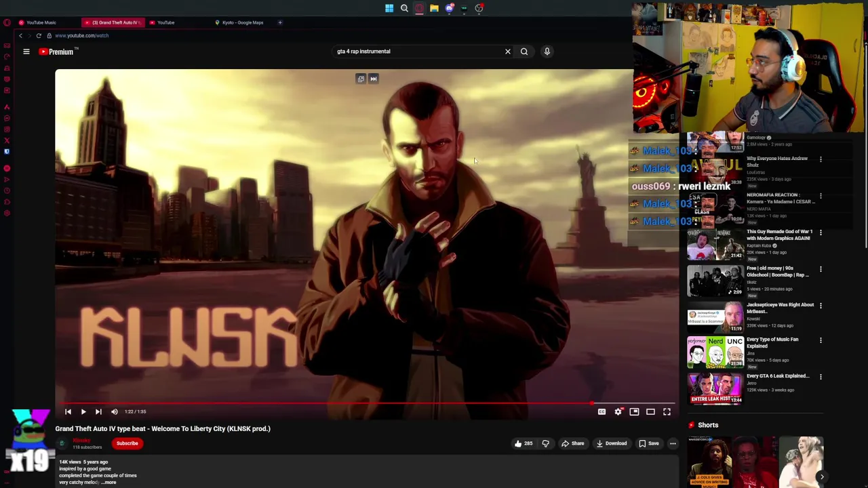Seek on the red video progress bar
The height and width of the screenshot is (488, 868).
point(365,403)
